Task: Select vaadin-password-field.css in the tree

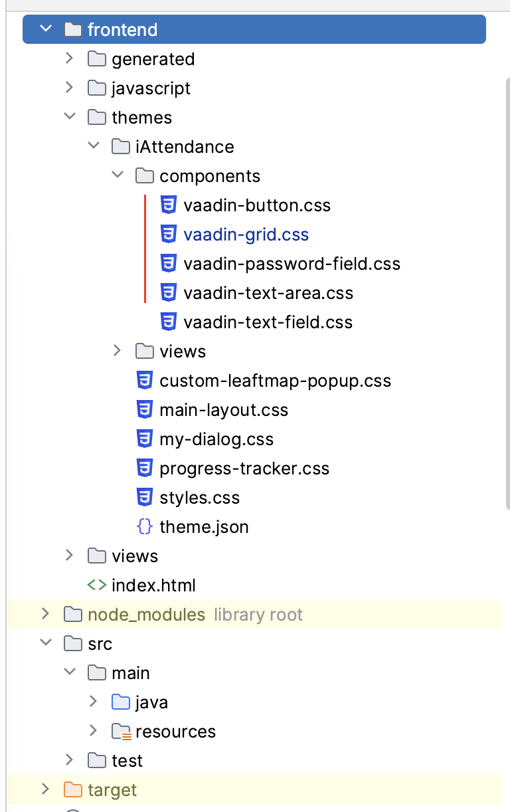Action: point(292,264)
